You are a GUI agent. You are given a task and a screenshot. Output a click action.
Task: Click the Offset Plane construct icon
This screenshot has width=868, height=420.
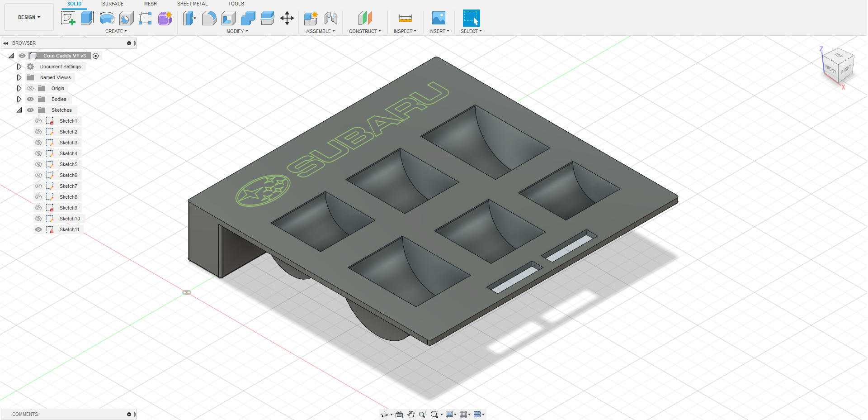tap(365, 18)
